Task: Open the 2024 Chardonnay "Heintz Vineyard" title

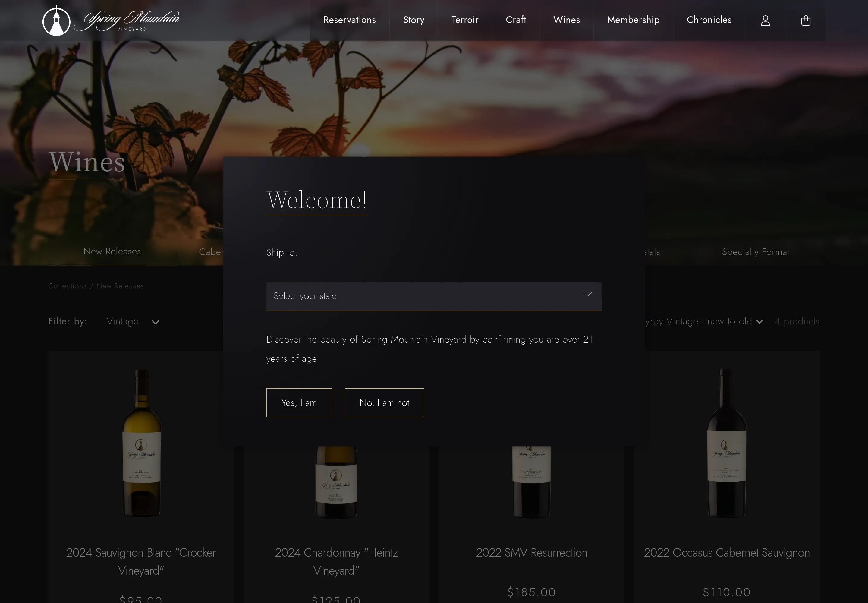Action: [x=336, y=561]
